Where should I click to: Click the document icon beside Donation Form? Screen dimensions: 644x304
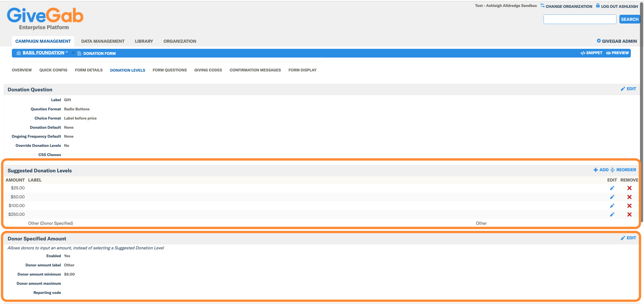[79, 53]
